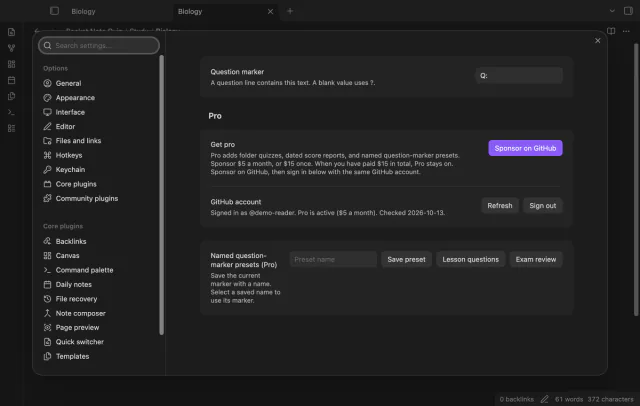Click the Preset name input field

pyautogui.click(x=333, y=260)
